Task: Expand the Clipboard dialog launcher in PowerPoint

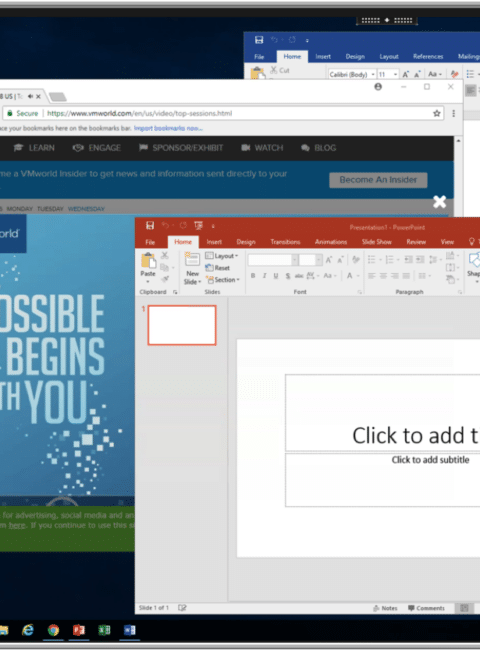Action: 175,292
